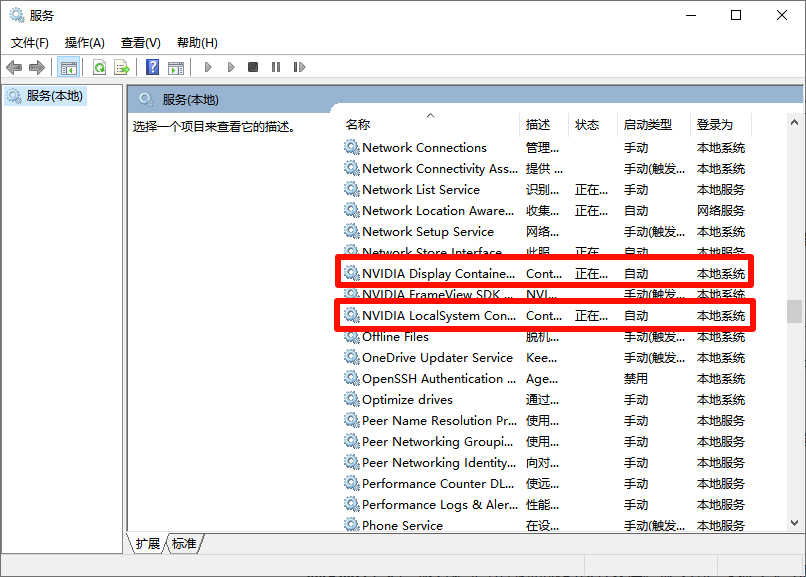
Task: Click the Pause Service toolbar icon
Action: (276, 67)
